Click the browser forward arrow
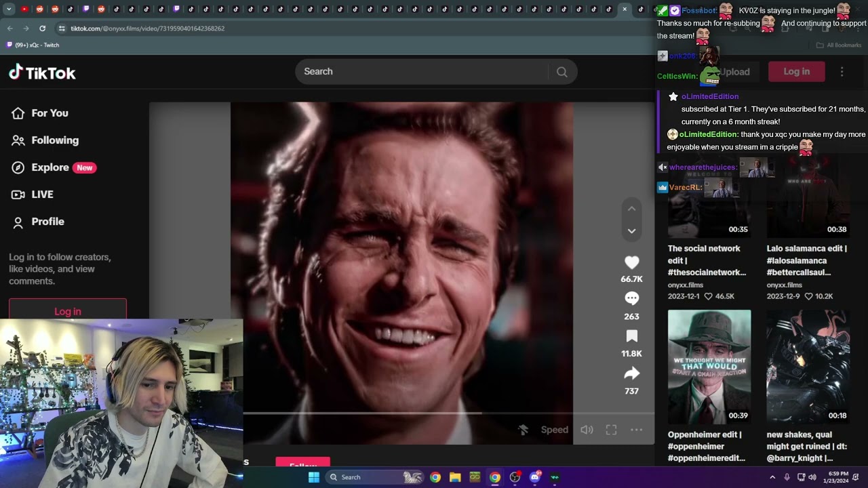The image size is (868, 488). [x=26, y=28]
